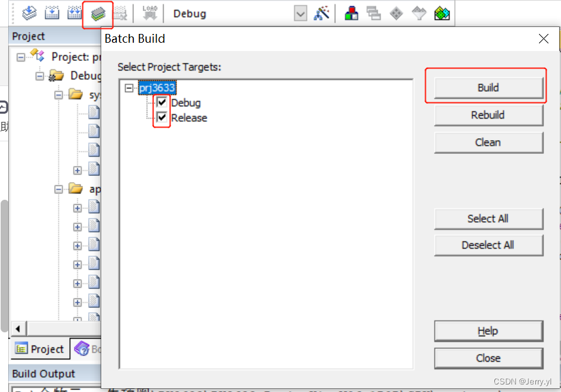
Task: Click the sy source group folder icon
Action: tap(75, 94)
